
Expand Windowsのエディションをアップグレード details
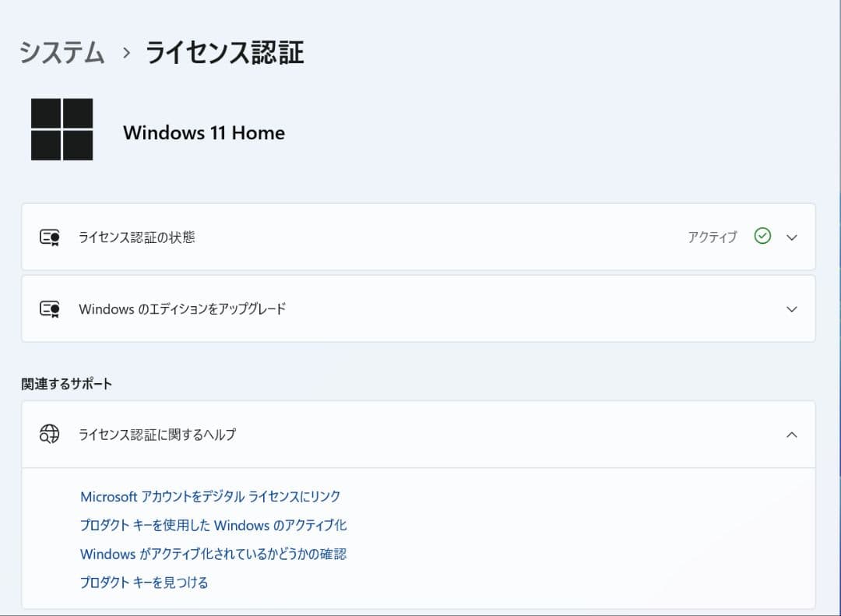coord(792,308)
